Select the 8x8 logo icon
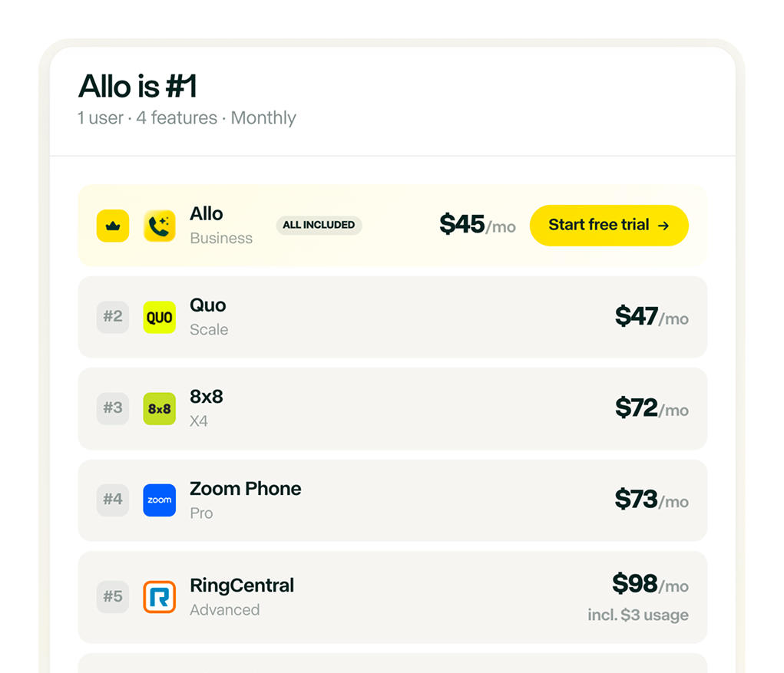 pos(159,408)
